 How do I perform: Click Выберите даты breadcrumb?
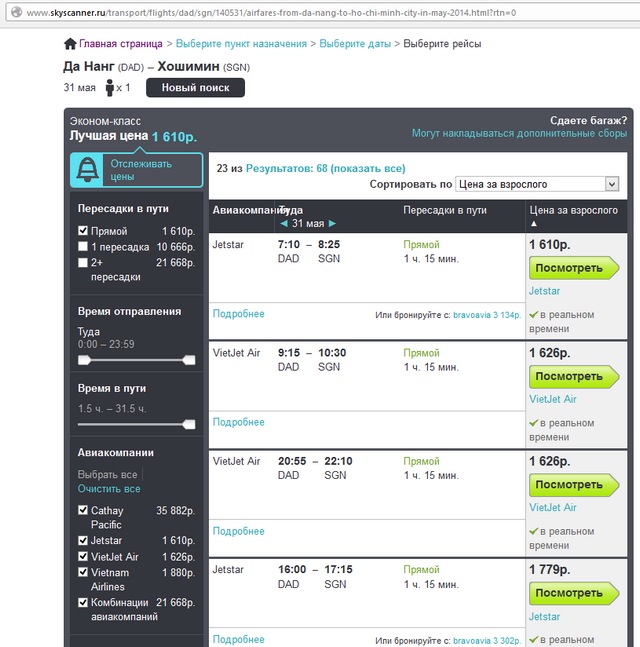(355, 44)
